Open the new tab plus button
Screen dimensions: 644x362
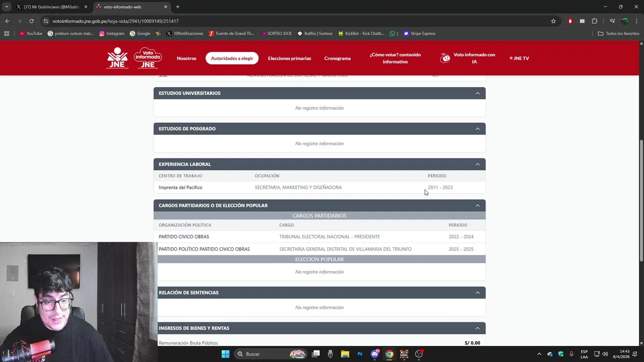[178, 7]
